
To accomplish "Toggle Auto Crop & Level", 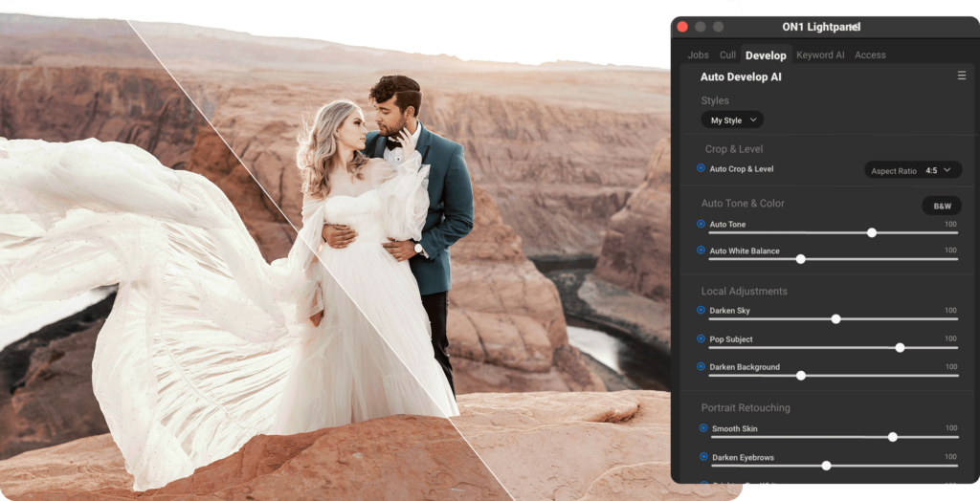I will pyautogui.click(x=702, y=168).
